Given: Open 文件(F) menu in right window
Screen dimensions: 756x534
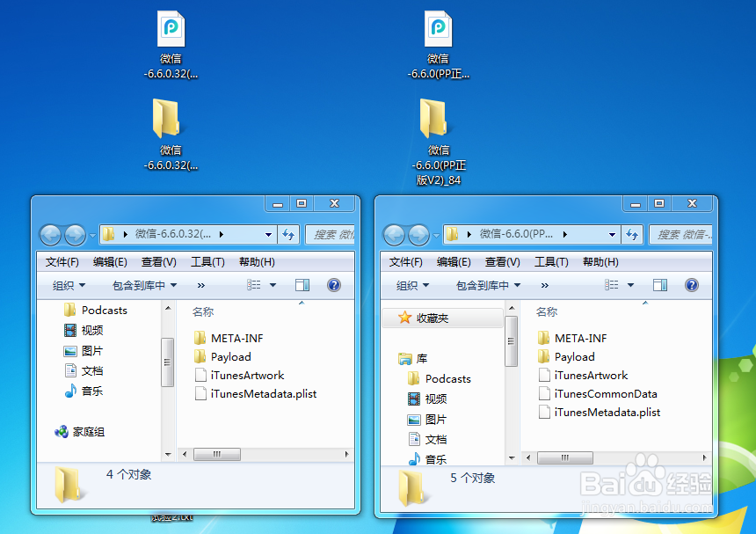Looking at the screenshot, I should pyautogui.click(x=406, y=262).
